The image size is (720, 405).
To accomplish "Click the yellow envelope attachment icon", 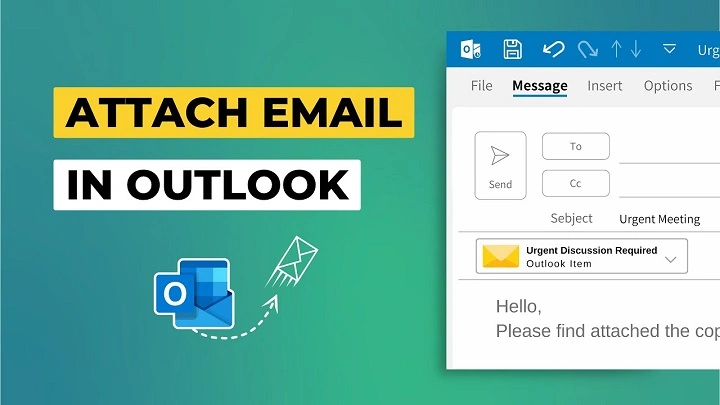I will [501, 256].
